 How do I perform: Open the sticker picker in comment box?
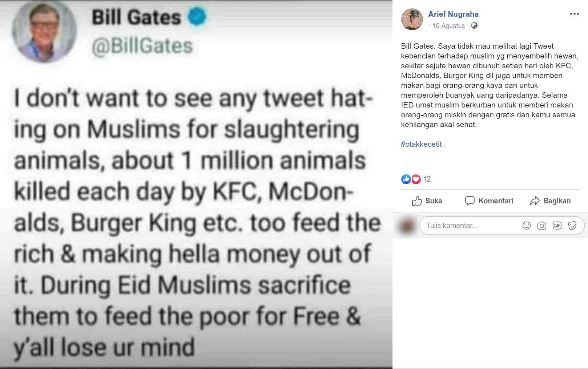(x=572, y=226)
